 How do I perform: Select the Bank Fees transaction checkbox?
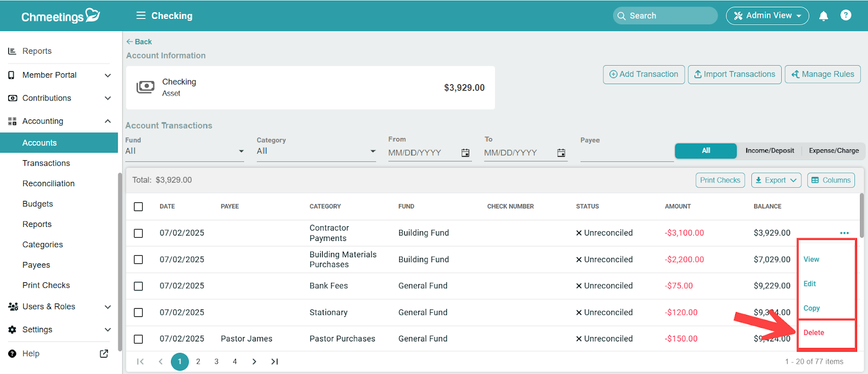138,286
